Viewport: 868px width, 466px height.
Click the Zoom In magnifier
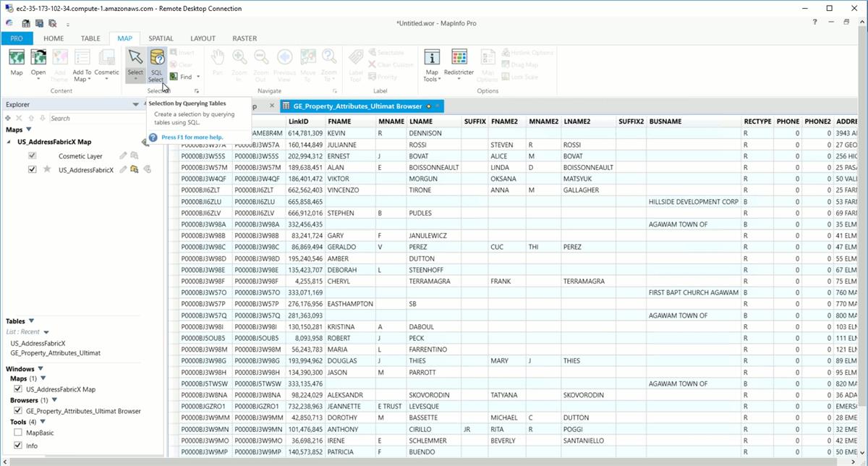click(239, 58)
